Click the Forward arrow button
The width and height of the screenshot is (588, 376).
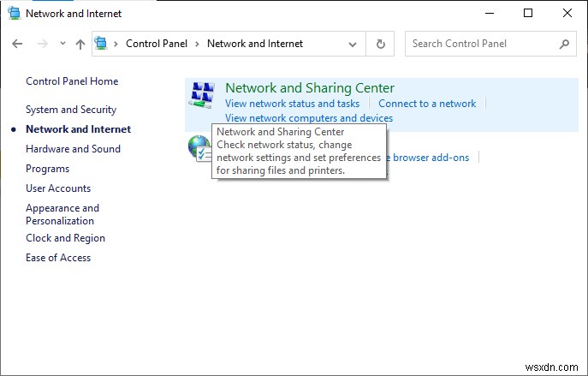[x=41, y=44]
